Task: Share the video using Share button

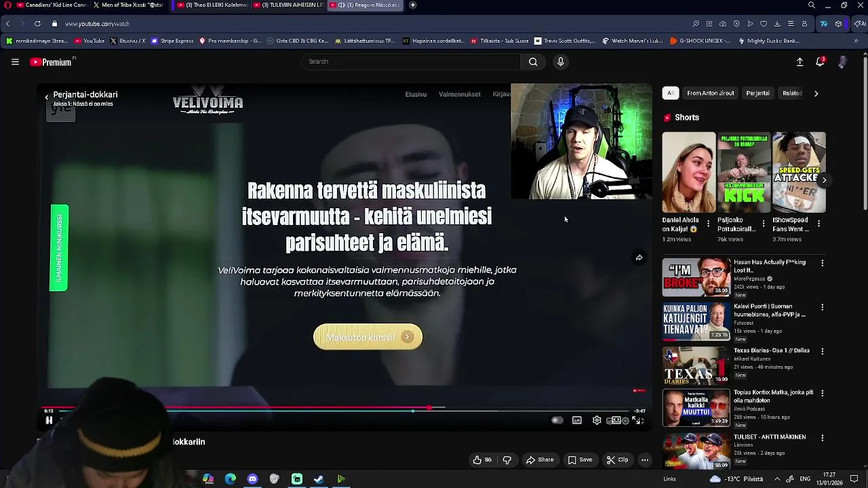Action: click(x=540, y=460)
